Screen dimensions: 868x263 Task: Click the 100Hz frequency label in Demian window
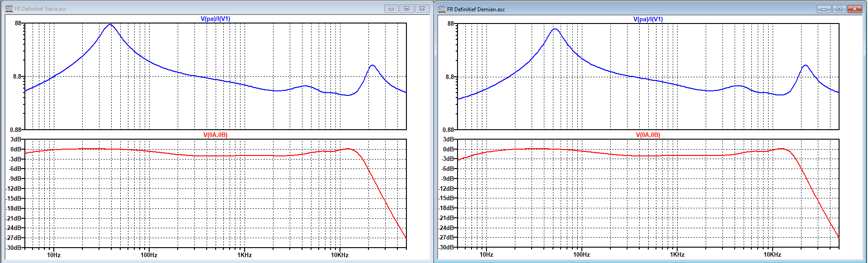[x=581, y=254]
